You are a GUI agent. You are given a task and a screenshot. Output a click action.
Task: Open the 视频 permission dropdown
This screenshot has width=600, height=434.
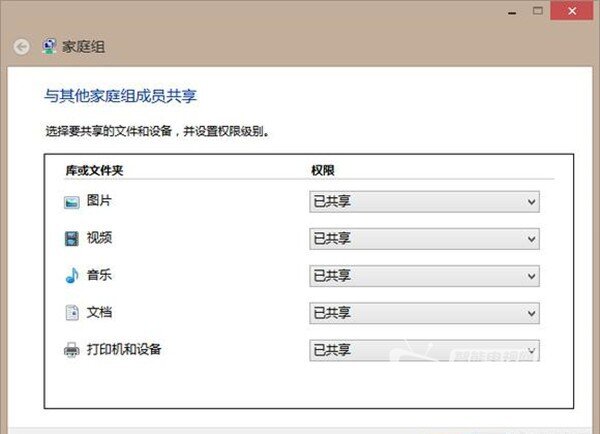(424, 239)
